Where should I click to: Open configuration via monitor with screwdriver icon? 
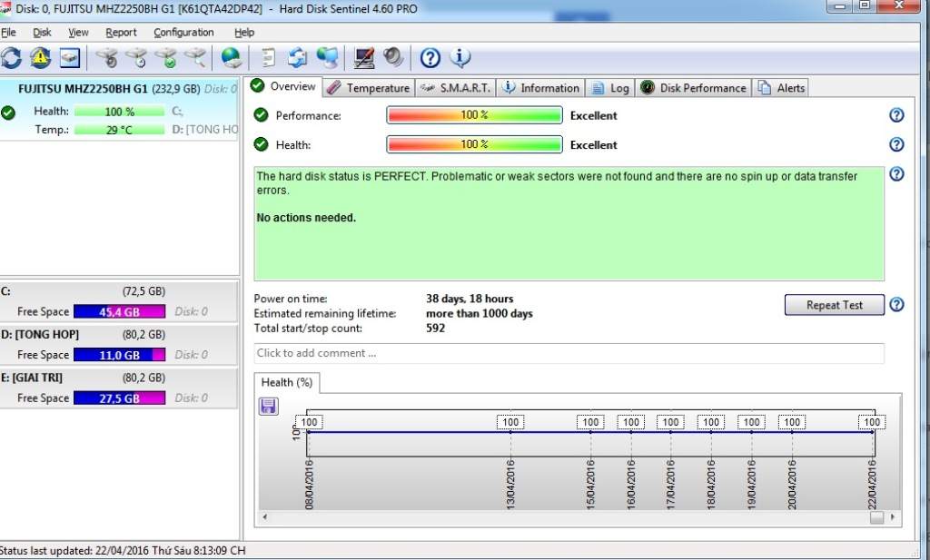363,57
